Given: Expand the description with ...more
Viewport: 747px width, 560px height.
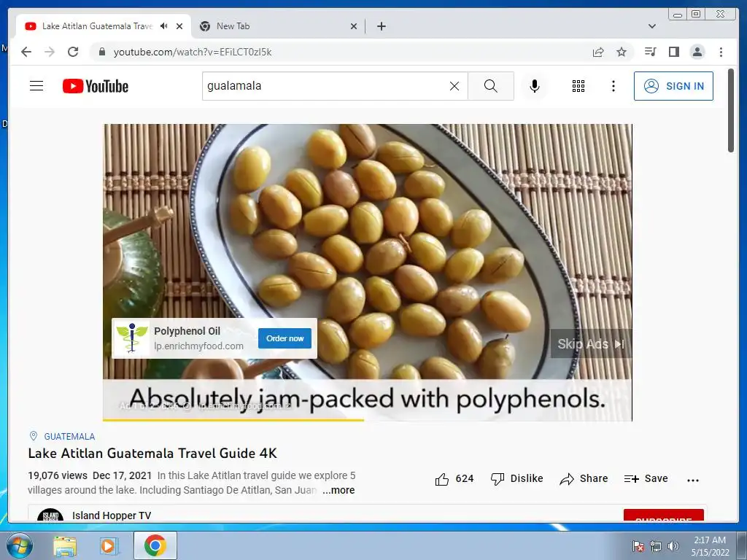Looking at the screenshot, I should tap(338, 490).
